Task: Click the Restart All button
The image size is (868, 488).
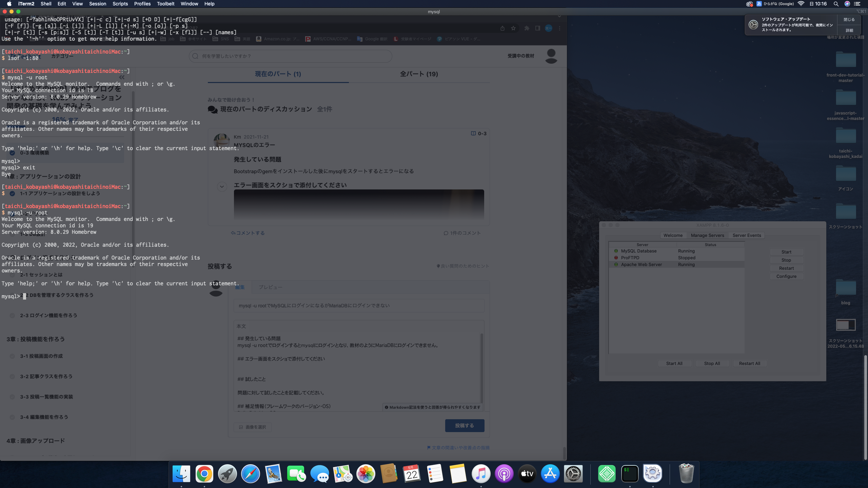Action: tap(749, 363)
